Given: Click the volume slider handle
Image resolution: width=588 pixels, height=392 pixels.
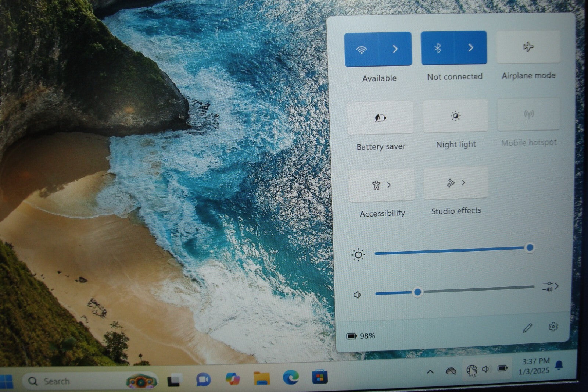Looking at the screenshot, I should coord(417,292).
